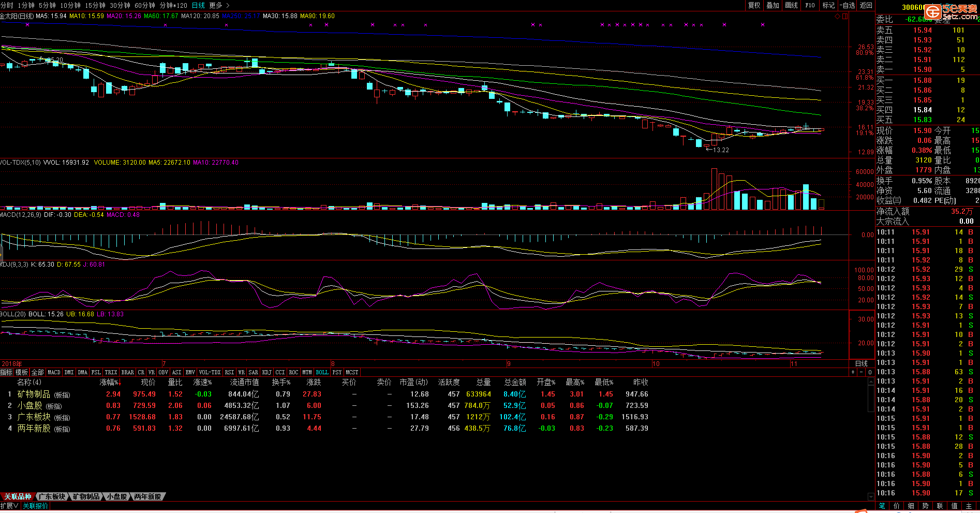The height and width of the screenshot is (513, 980).
Task: Click the 关联报价 tab at the bottom
Action: point(35,506)
